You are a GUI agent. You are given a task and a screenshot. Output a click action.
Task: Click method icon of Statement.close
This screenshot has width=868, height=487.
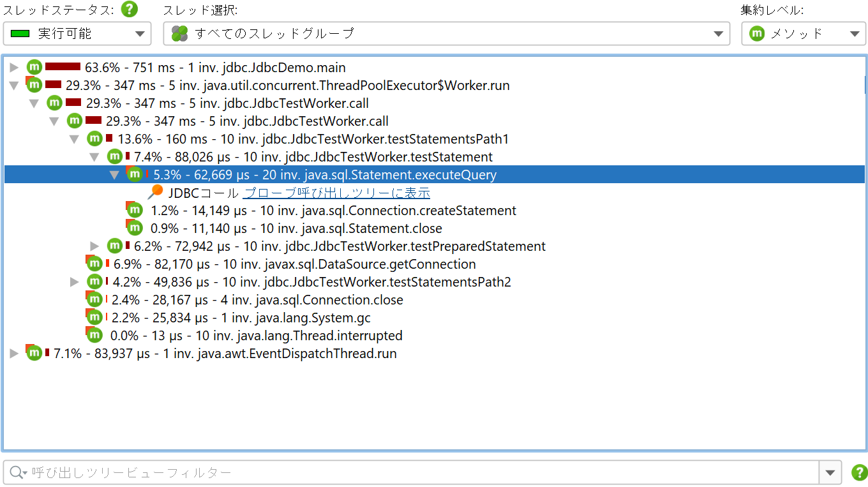(x=134, y=228)
